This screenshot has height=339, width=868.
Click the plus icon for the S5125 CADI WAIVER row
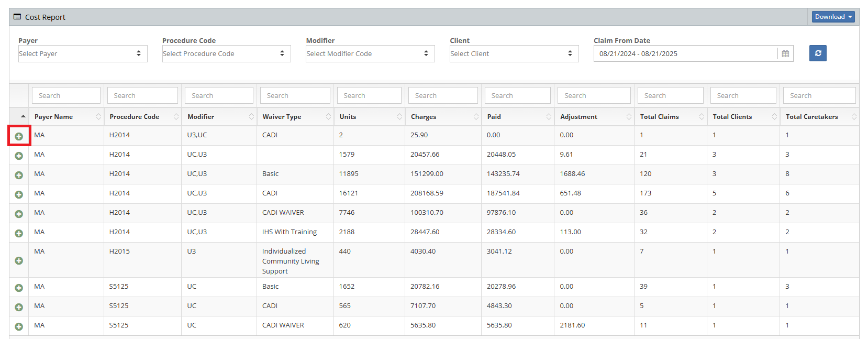(x=19, y=326)
